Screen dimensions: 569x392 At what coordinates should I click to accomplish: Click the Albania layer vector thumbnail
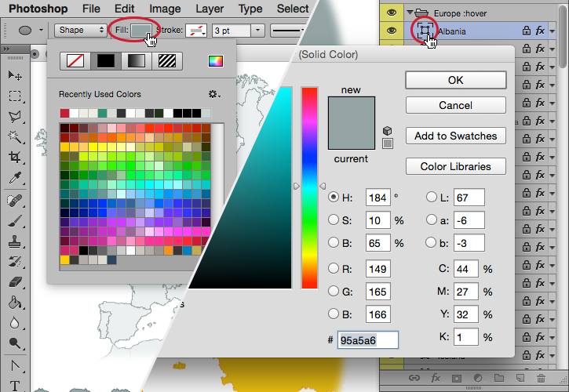(x=425, y=31)
